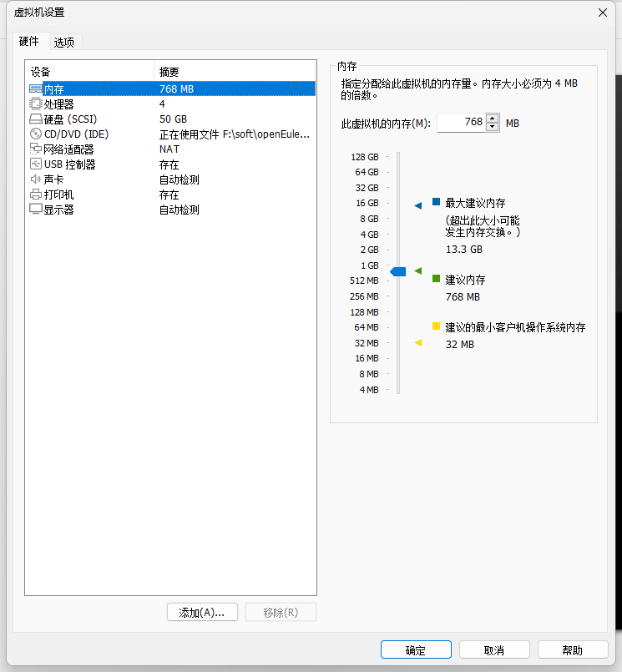Increase memory with the spinner up arrow
Viewport: 622px width, 672px height.
pos(493,118)
